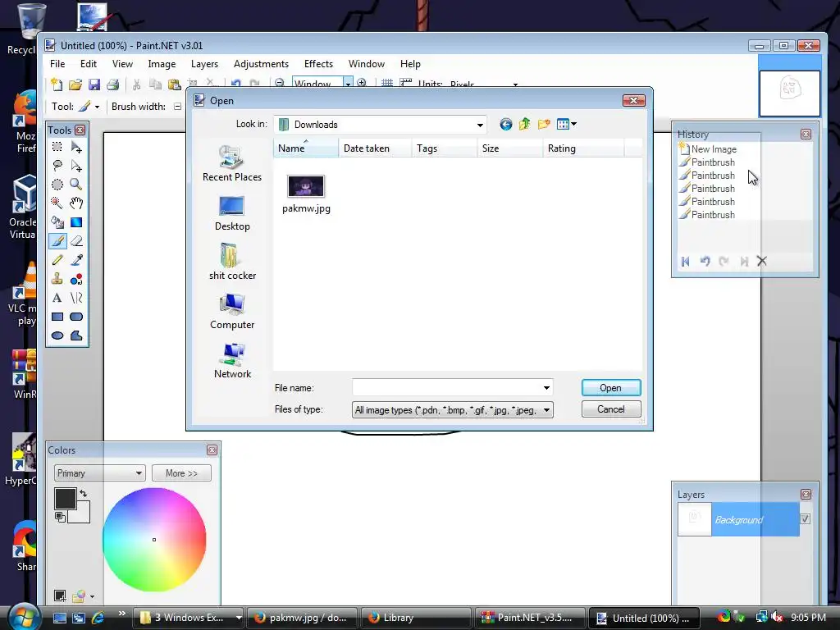The image size is (840, 630).
Task: Select the Ellipse Select tool
Action: (x=57, y=185)
